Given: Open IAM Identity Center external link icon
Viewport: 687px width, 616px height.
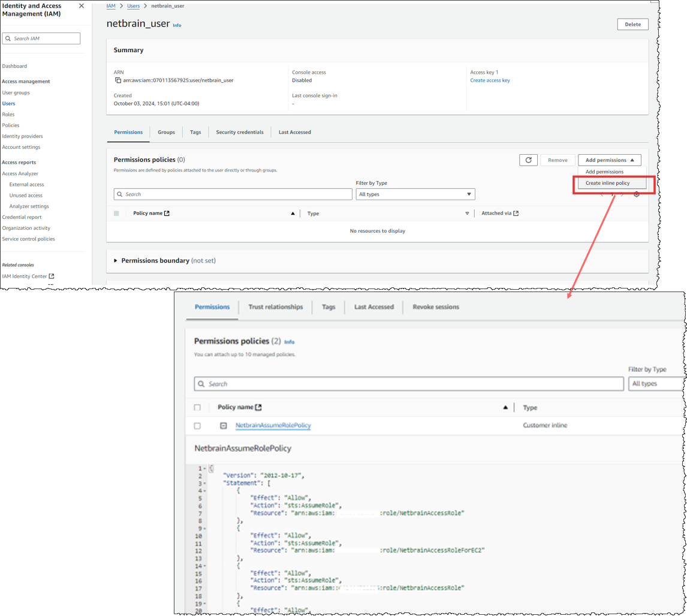Looking at the screenshot, I should pos(52,277).
